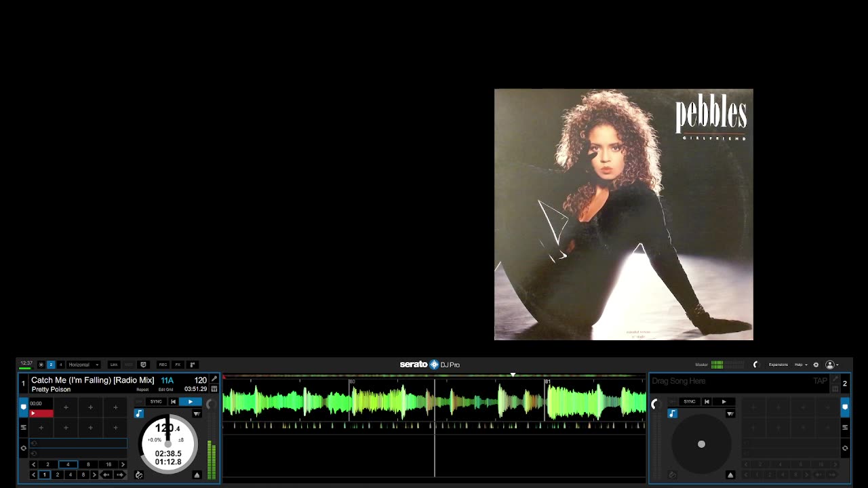The width and height of the screenshot is (868, 488).
Task: Click the deck 1 virtual platter
Action: coord(168,444)
